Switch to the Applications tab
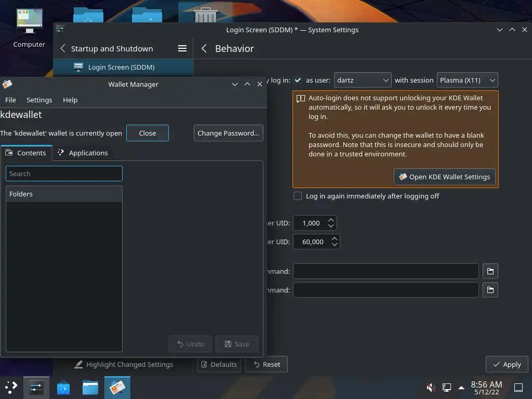 coord(83,153)
